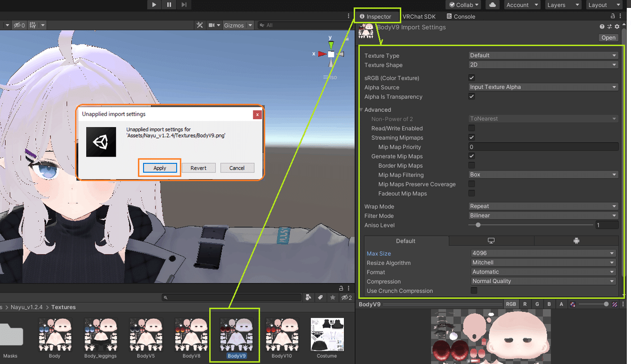Screen dimensions: 631x364
Task: Open the Account menu
Action: coord(522,5)
